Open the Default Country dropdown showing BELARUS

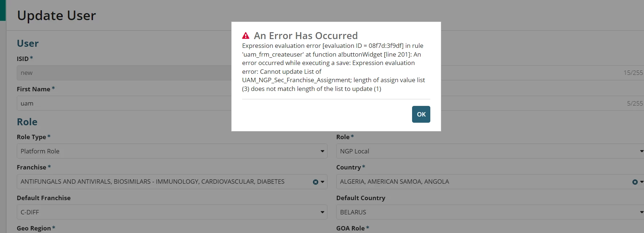click(x=490, y=212)
